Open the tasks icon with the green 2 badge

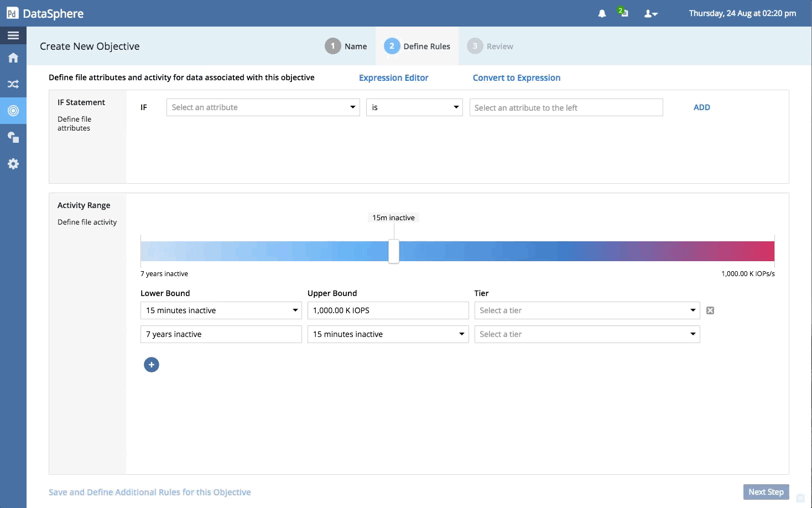coord(623,12)
